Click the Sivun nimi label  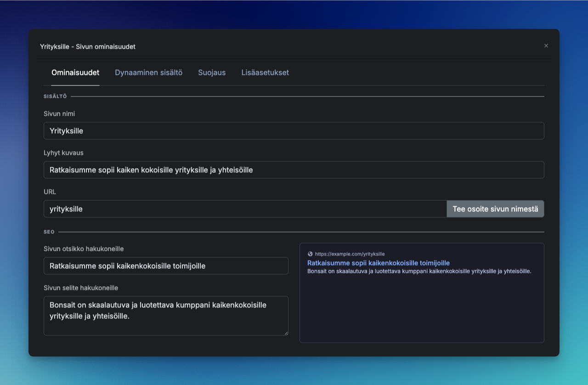coord(59,113)
